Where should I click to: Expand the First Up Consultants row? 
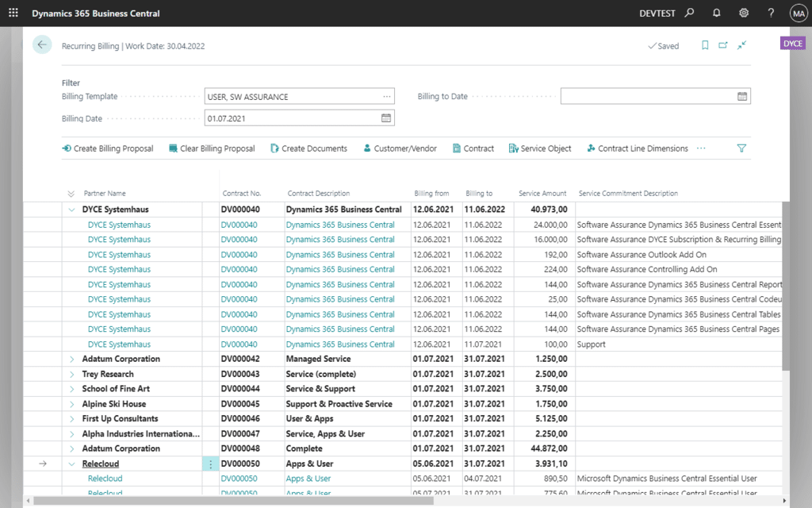[71, 419]
